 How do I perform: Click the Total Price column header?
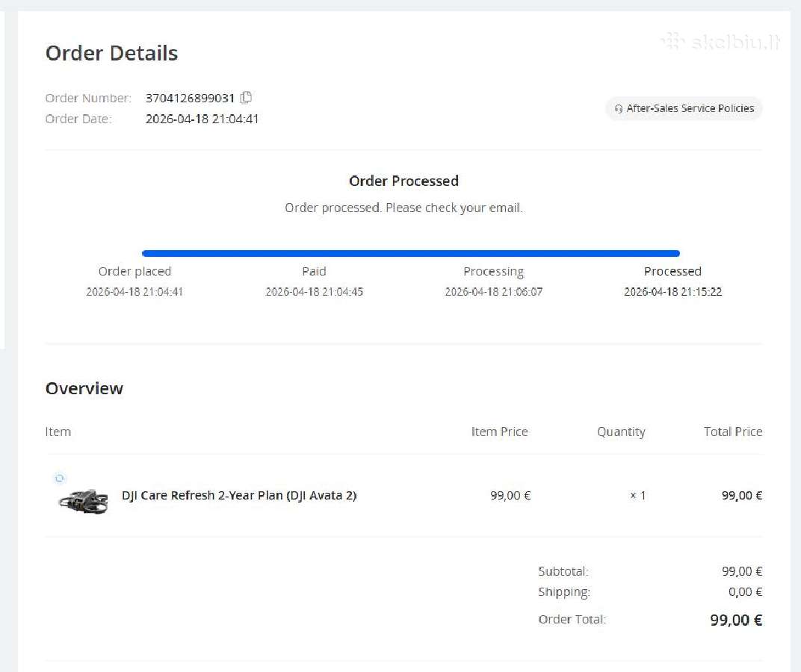[x=733, y=432]
